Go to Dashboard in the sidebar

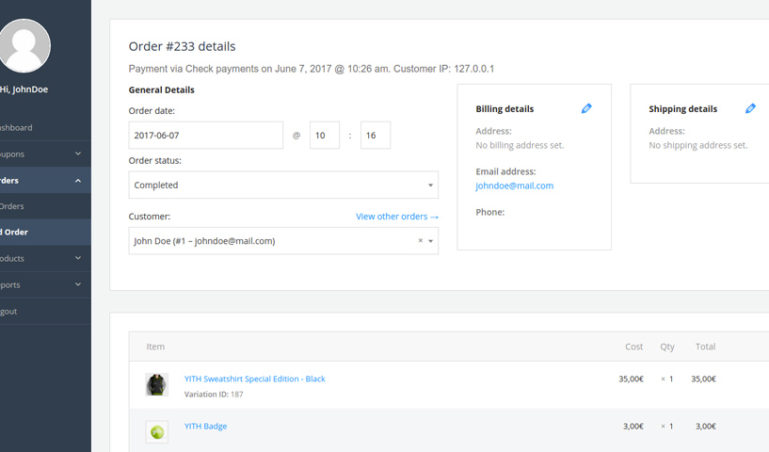click(16, 128)
